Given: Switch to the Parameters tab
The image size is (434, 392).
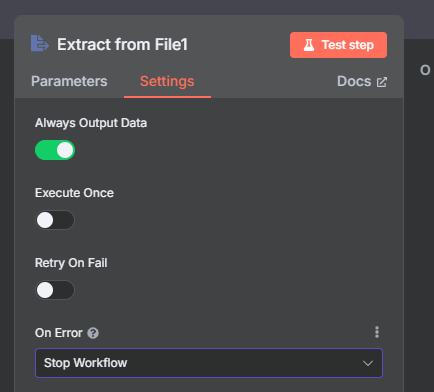Looking at the screenshot, I should [x=69, y=81].
